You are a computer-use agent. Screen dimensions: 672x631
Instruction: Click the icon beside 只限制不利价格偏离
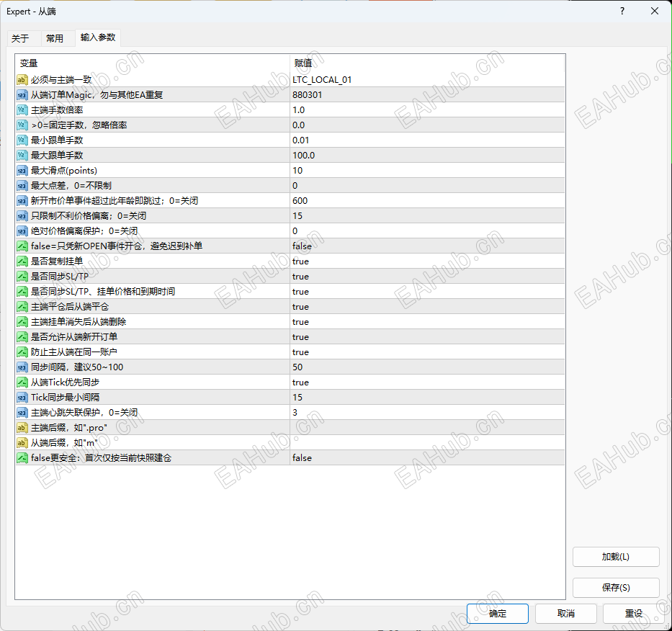[x=22, y=216]
